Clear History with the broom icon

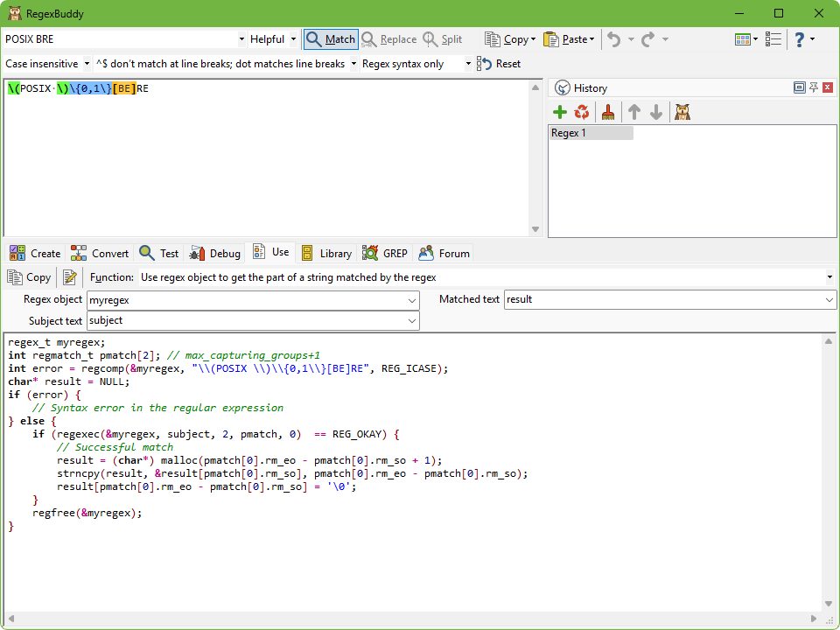608,112
